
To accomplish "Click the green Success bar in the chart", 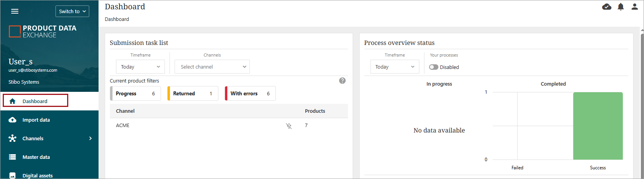I will click(x=598, y=126).
